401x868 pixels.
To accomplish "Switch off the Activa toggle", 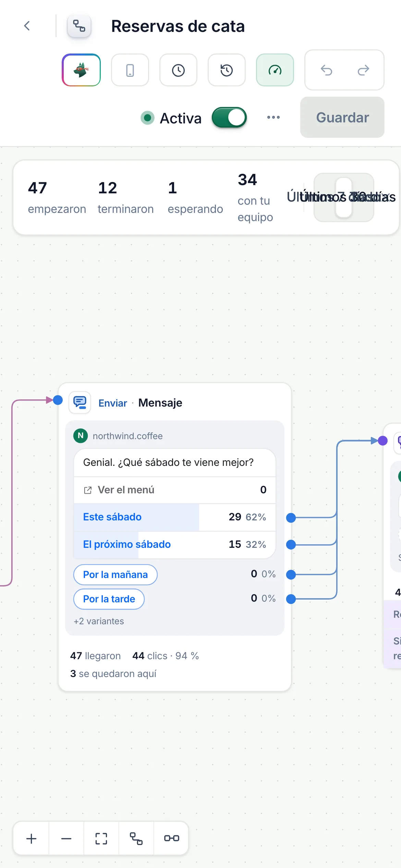I will click(x=229, y=118).
